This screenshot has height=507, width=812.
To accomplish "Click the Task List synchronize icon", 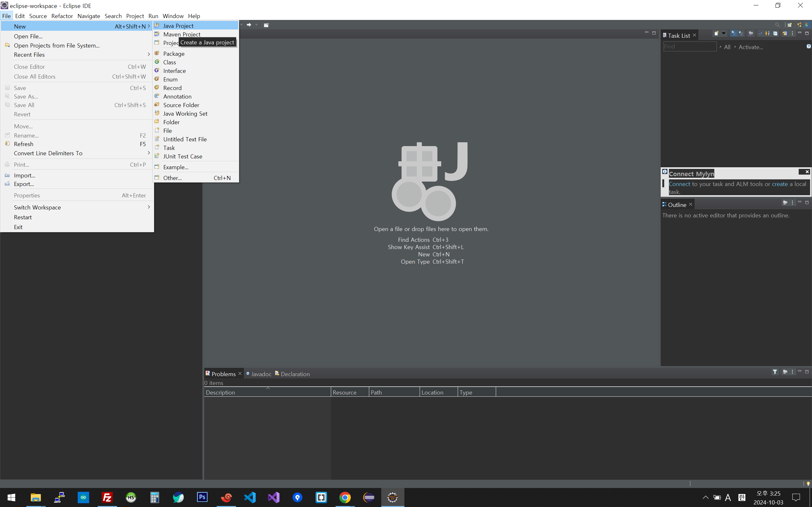I will pos(785,34).
